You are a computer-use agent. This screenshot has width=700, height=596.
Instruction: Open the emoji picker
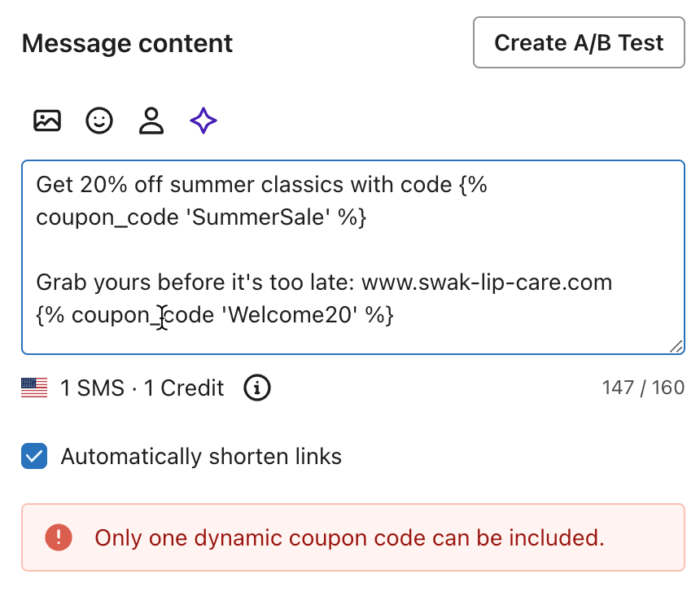coord(99,121)
